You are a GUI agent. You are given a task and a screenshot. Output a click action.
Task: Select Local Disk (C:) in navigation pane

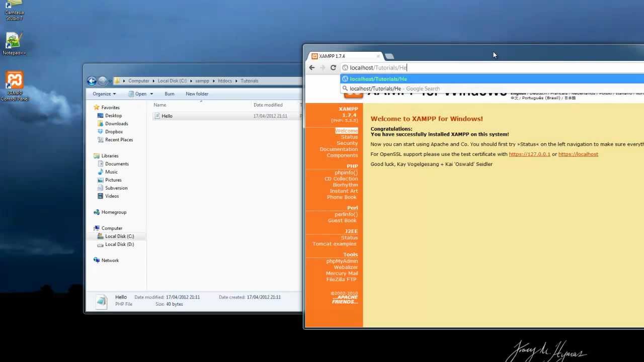[x=119, y=236]
